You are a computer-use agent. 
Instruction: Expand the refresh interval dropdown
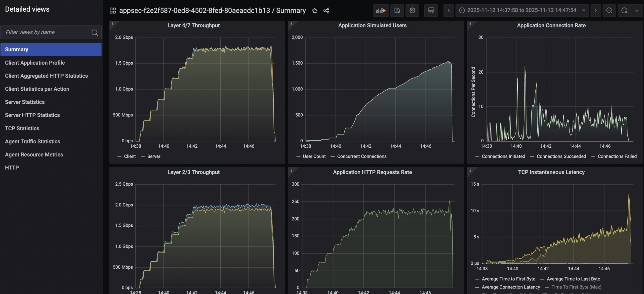637,10
